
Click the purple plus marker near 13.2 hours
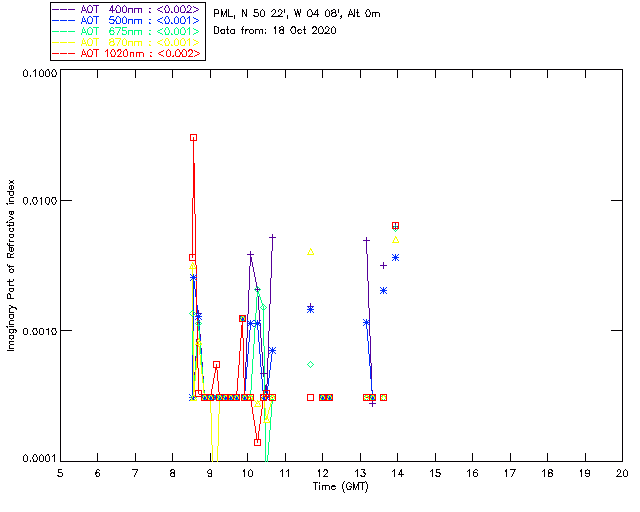(x=366, y=240)
